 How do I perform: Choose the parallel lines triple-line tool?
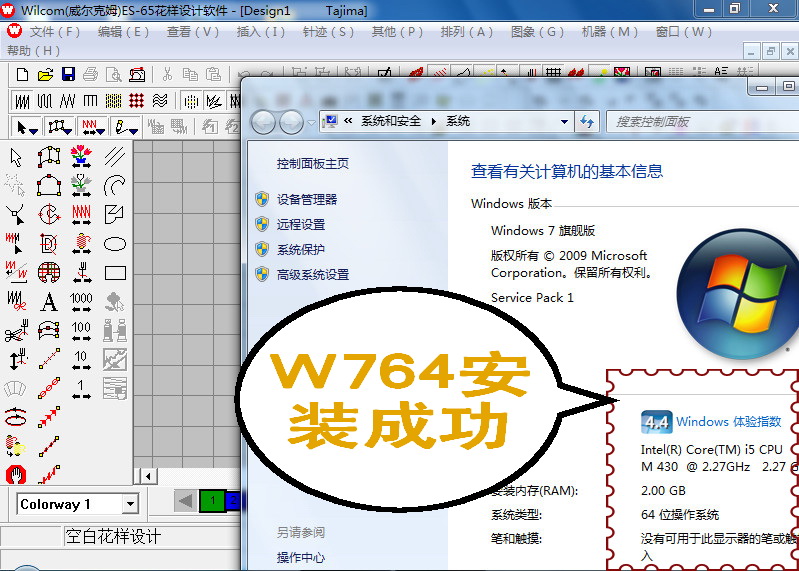[x=115, y=157]
